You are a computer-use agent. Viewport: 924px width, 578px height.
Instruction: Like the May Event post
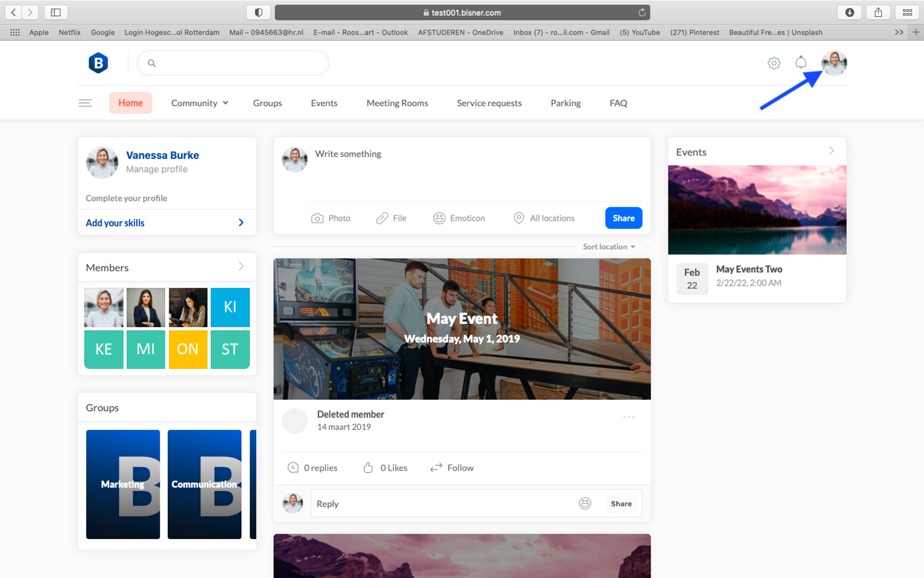tap(385, 468)
